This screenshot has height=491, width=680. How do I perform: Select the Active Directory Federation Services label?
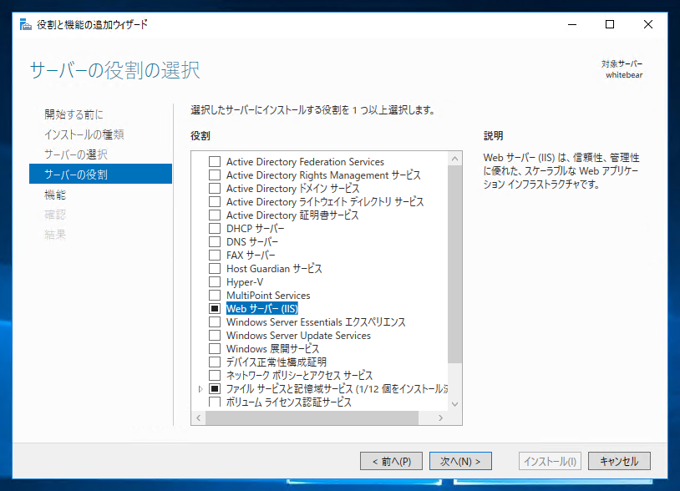[305, 161]
